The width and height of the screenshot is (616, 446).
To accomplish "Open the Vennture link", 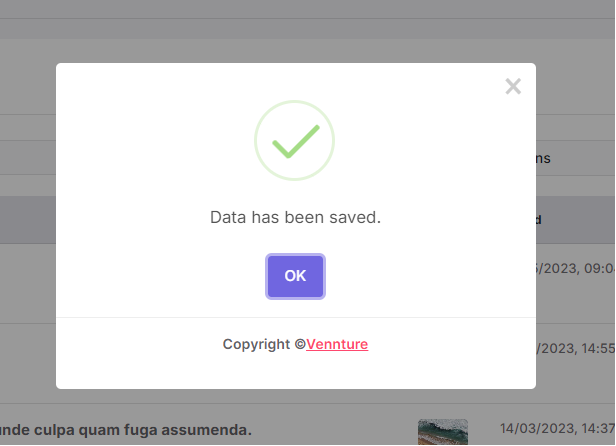I will tap(337, 344).
